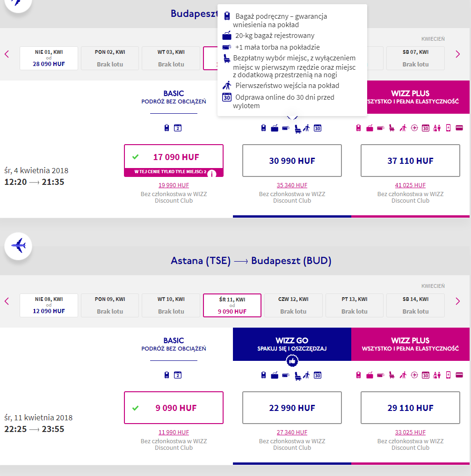
Task: Click WIZZ GO priority boarding icon, 4 kwietnia flight
Action: 307,128
